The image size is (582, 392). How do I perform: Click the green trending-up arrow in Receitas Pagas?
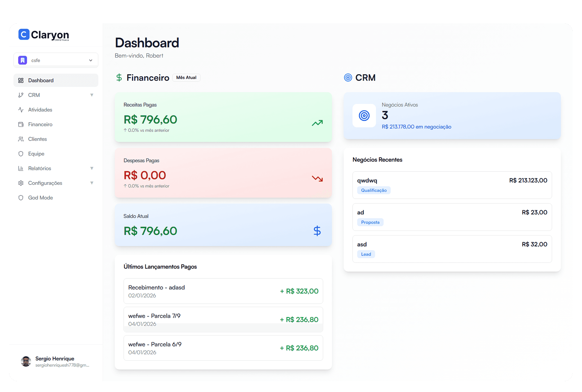(x=317, y=123)
